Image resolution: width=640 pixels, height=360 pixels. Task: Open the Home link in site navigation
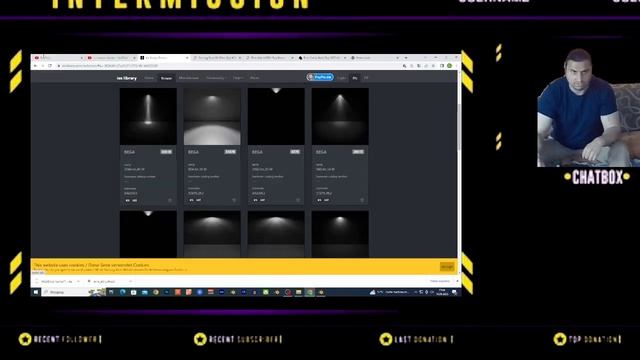tap(149, 78)
